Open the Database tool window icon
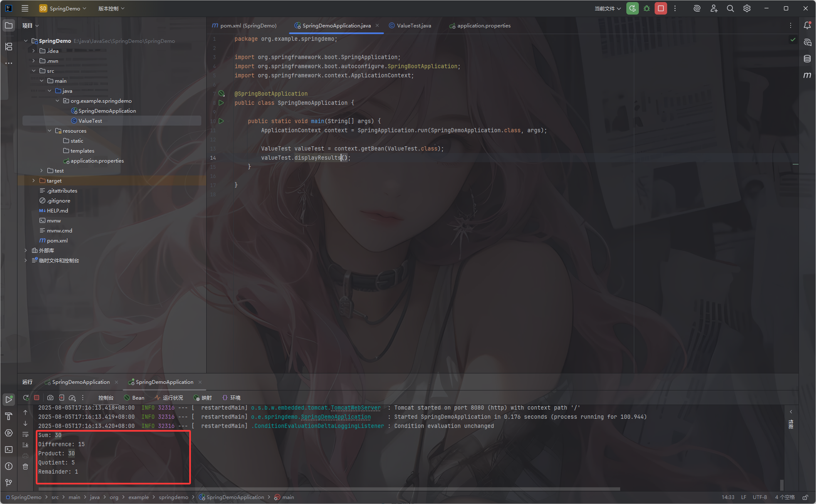The width and height of the screenshot is (816, 504). [x=807, y=59]
